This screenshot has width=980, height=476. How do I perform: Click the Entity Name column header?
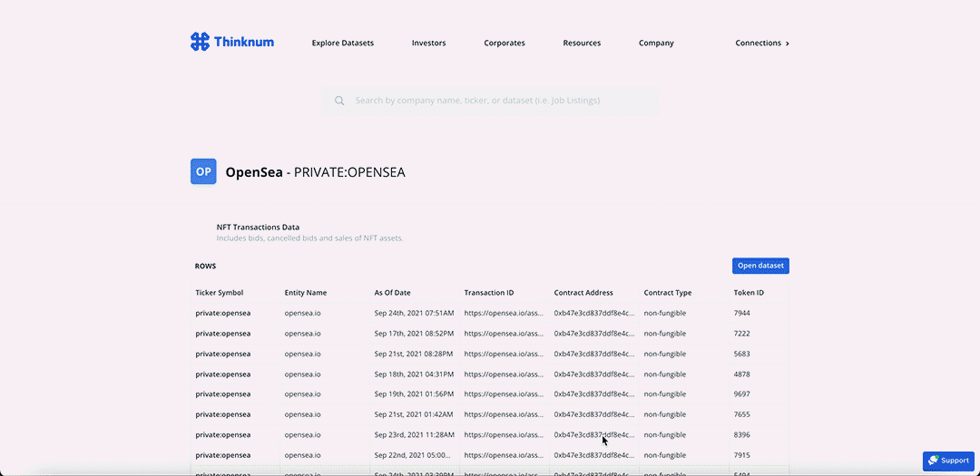coord(306,292)
